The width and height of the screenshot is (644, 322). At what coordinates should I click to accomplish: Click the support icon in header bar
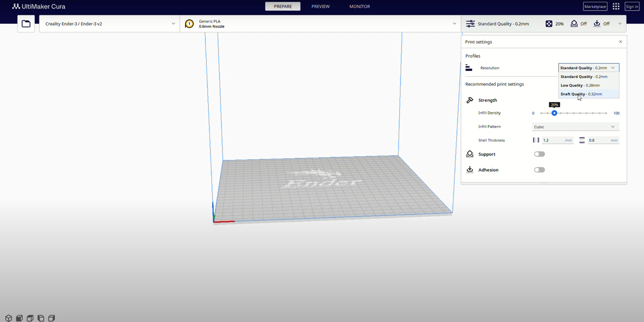(x=574, y=24)
